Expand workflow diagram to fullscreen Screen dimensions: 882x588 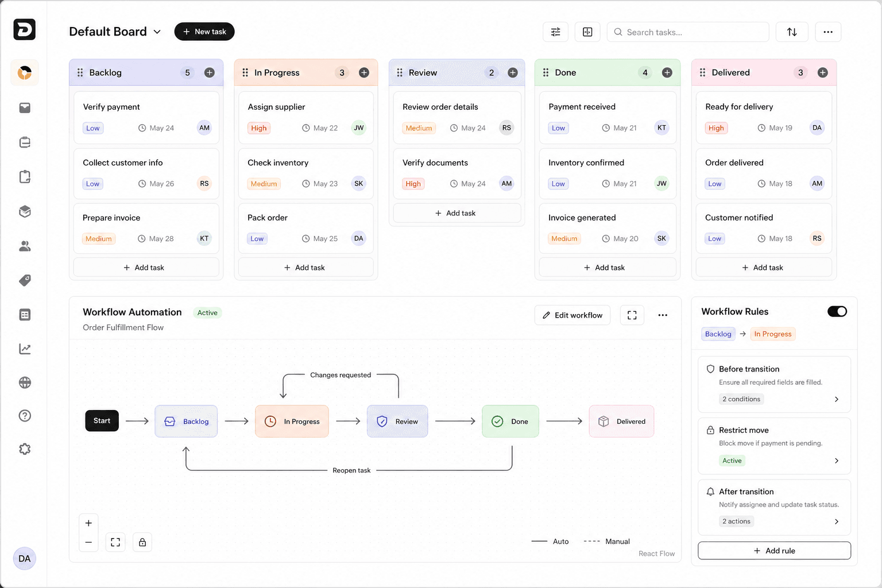pos(632,315)
